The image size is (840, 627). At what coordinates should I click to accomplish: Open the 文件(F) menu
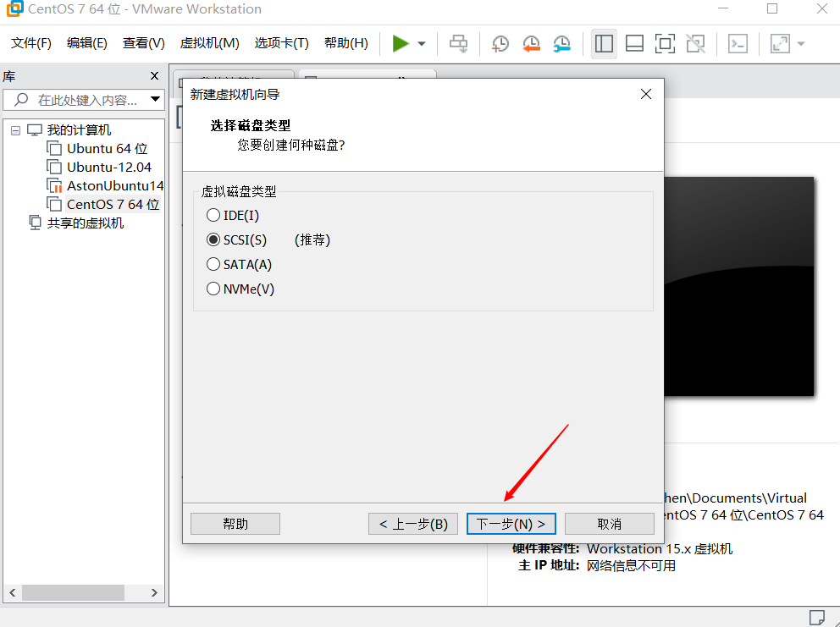point(31,43)
